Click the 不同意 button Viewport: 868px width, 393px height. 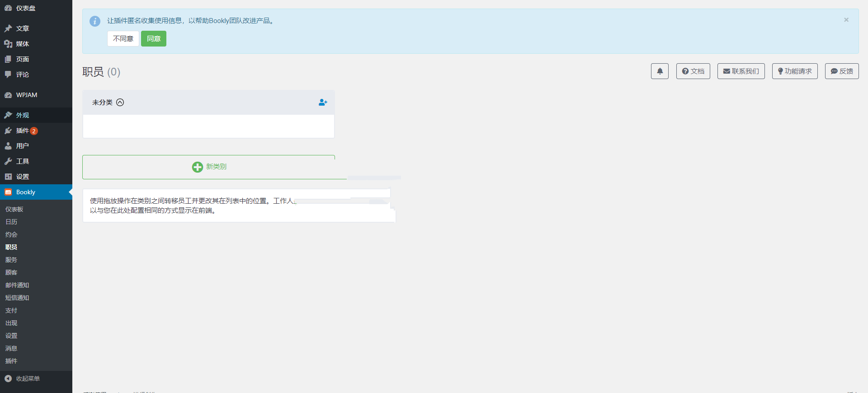click(123, 39)
